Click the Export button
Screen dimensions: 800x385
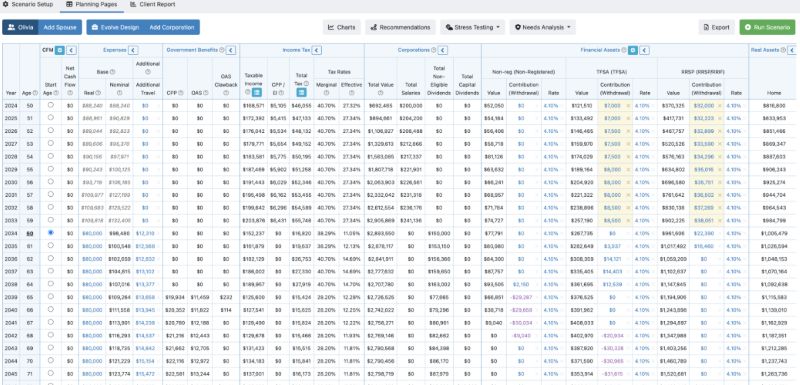[716, 27]
